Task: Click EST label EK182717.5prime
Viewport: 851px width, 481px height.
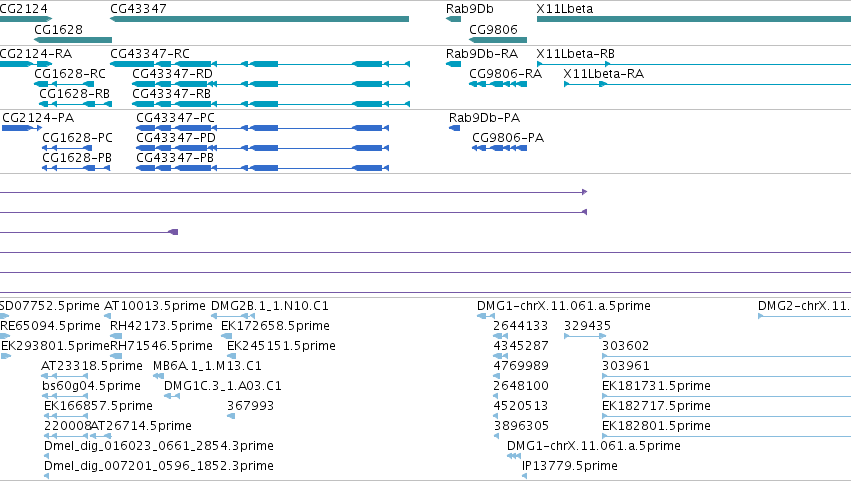Action: click(656, 406)
